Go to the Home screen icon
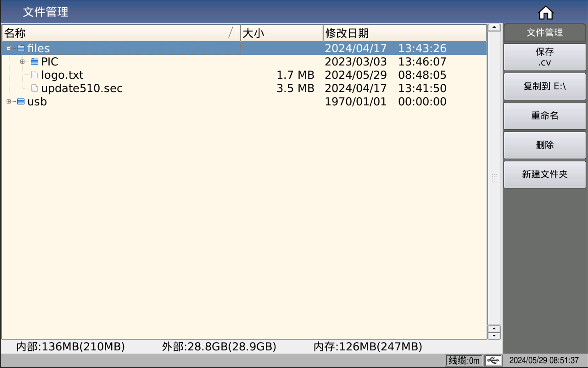 point(545,13)
